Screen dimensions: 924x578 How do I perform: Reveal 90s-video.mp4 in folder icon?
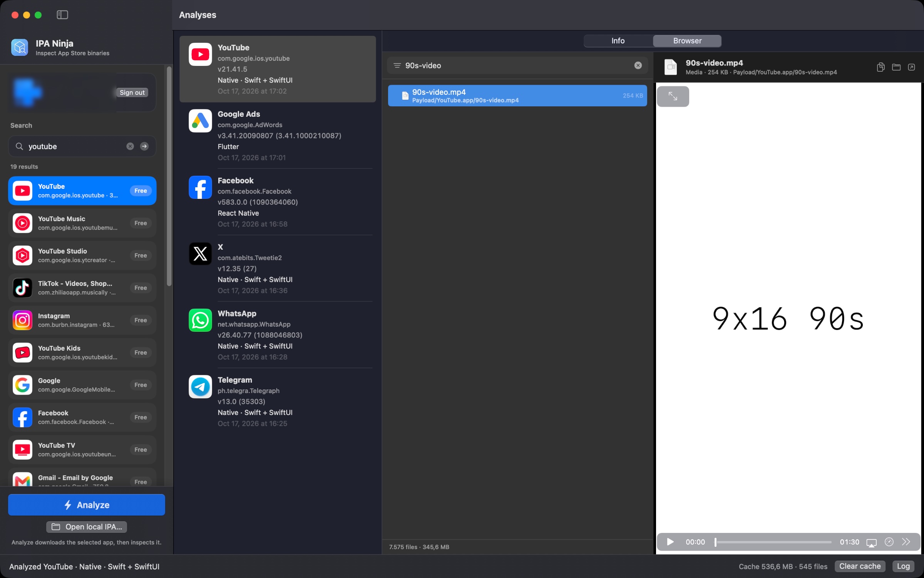click(x=896, y=67)
